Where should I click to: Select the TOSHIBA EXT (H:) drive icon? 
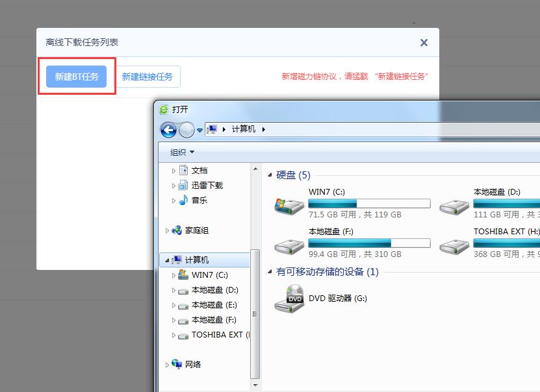click(x=454, y=247)
